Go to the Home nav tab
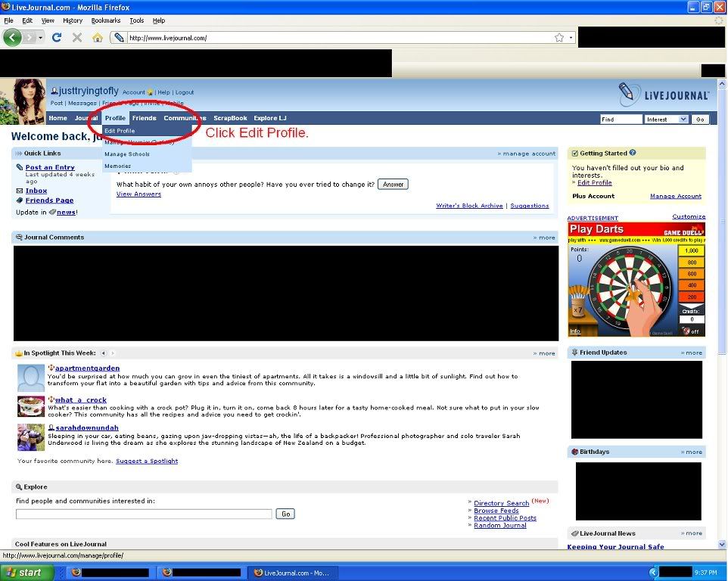This screenshot has height=581, width=728. coord(58,118)
